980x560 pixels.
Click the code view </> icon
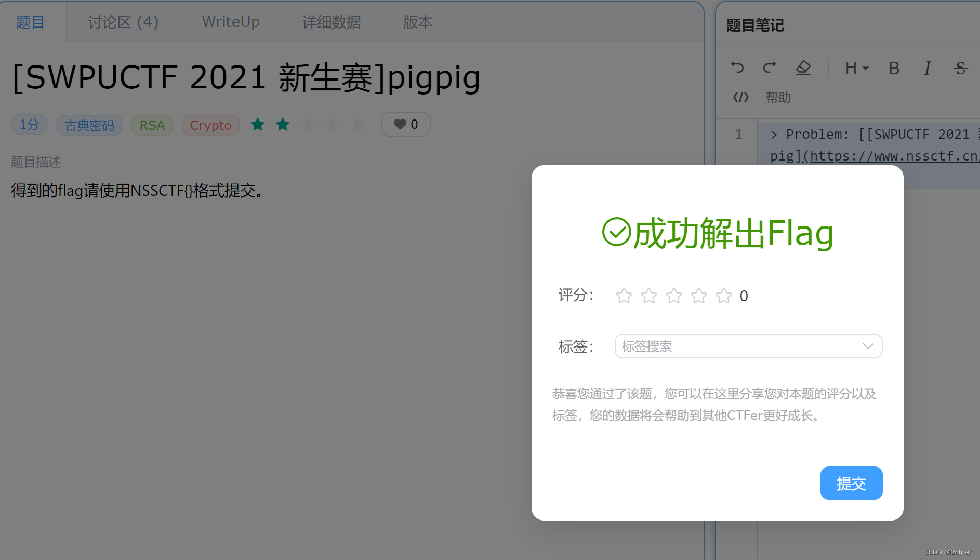[x=740, y=97]
